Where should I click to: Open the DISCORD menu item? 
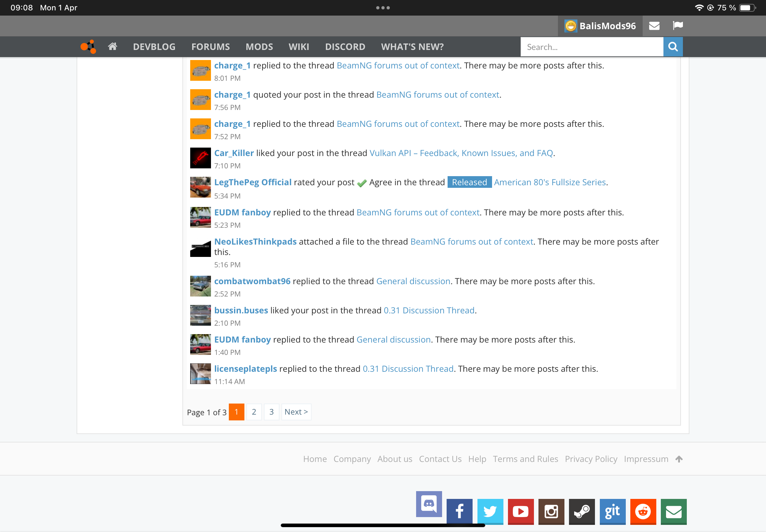point(345,47)
